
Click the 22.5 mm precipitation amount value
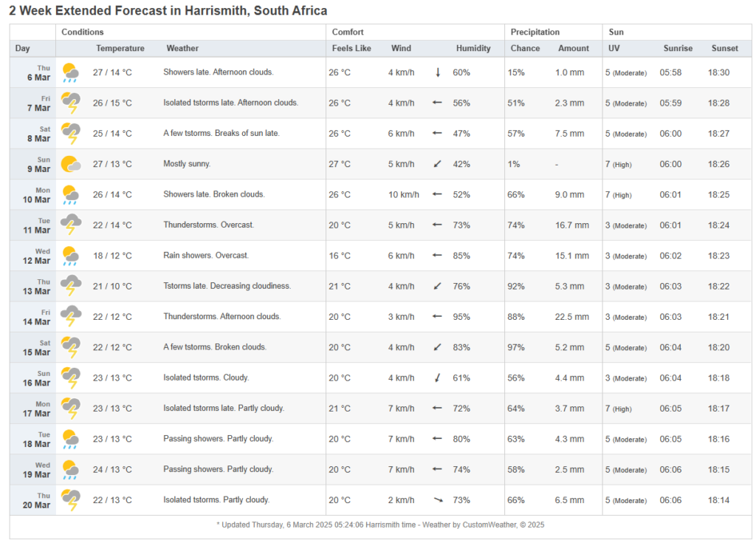click(x=572, y=316)
